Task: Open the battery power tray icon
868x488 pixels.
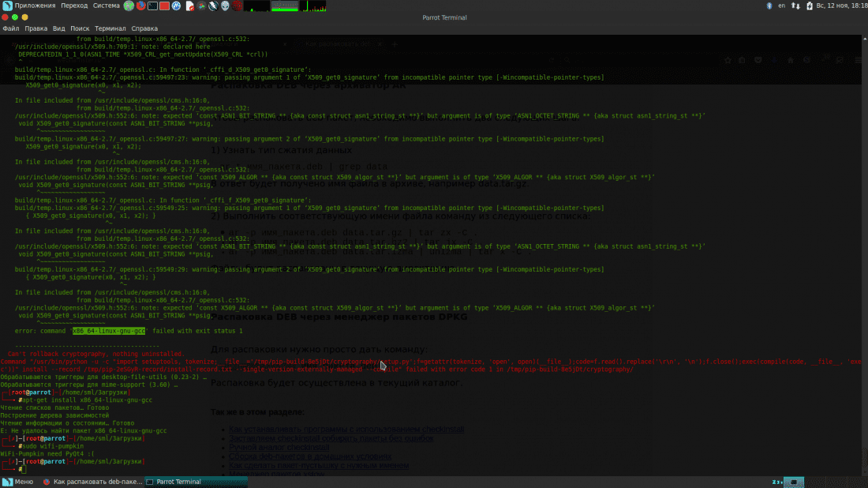Action: point(810,6)
